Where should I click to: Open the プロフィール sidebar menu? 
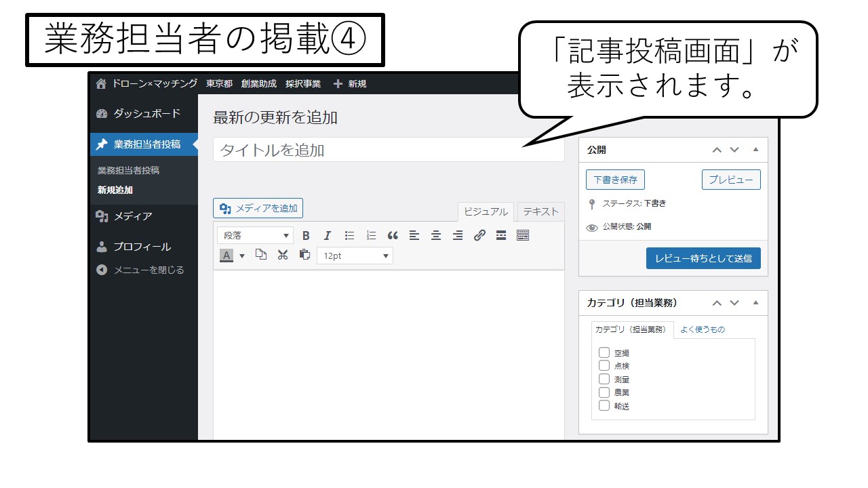(x=144, y=247)
